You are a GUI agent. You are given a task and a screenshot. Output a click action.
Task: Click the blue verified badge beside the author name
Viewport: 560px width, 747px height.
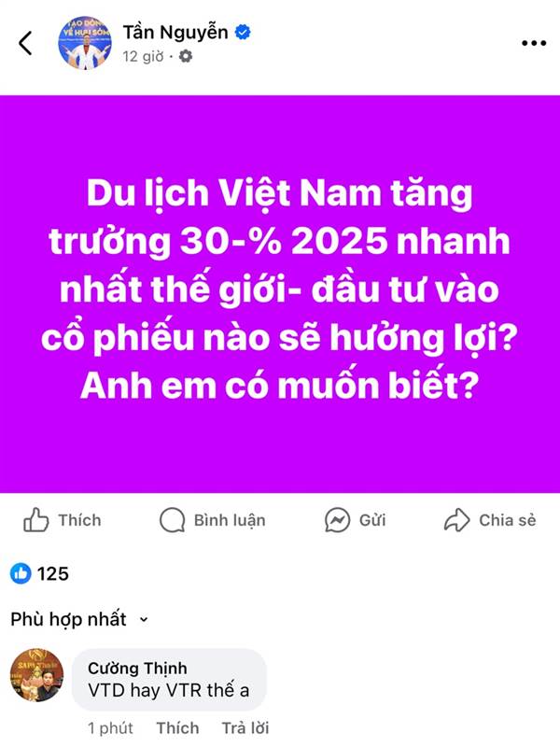pyautogui.click(x=244, y=33)
